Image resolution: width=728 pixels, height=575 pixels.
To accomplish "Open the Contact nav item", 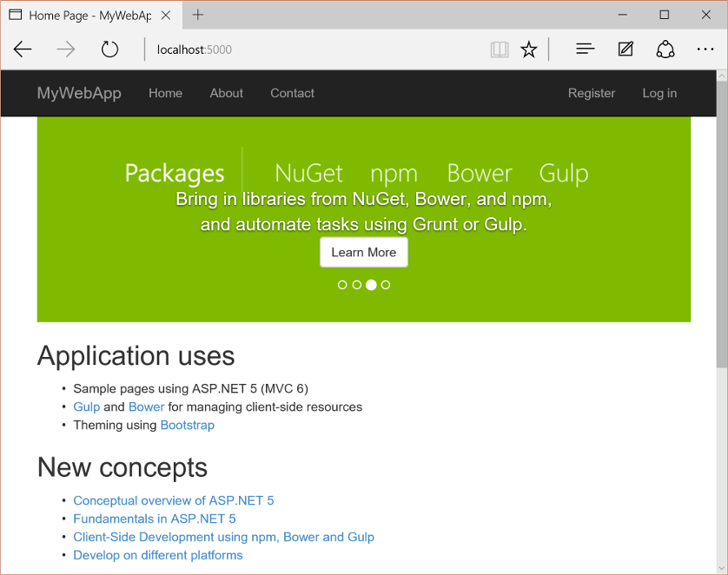I will [292, 93].
